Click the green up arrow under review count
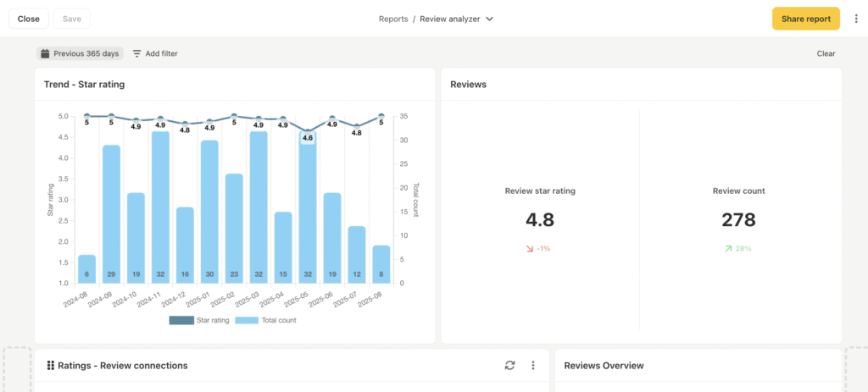Screen dimensions: 868x392 (729, 248)
